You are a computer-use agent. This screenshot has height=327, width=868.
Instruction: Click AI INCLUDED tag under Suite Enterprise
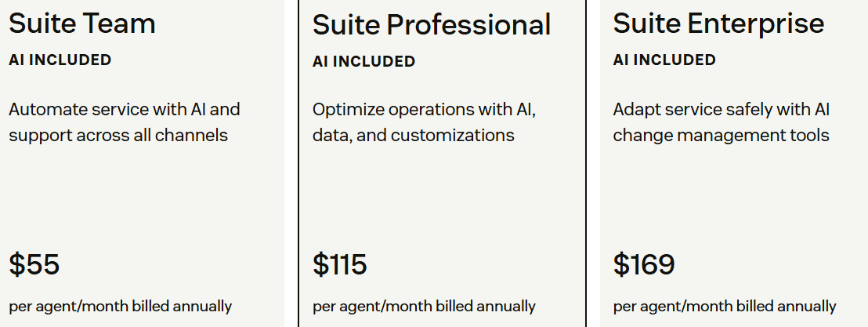(664, 60)
